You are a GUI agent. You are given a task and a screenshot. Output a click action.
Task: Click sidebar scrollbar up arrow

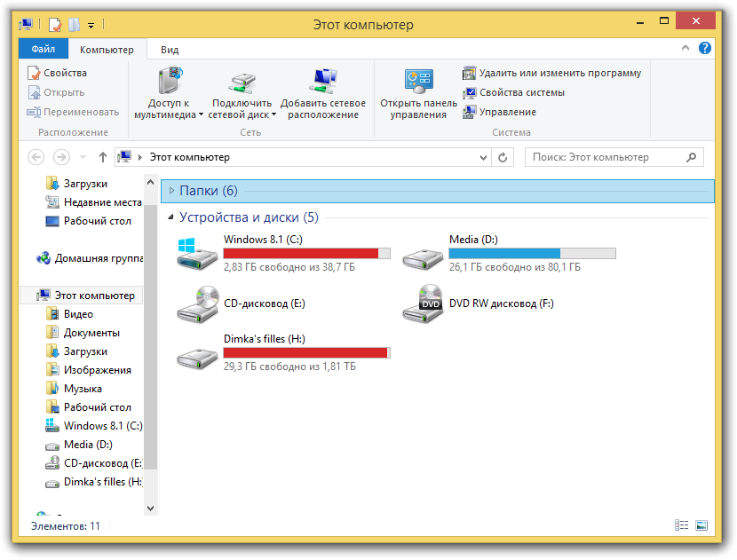[x=150, y=182]
